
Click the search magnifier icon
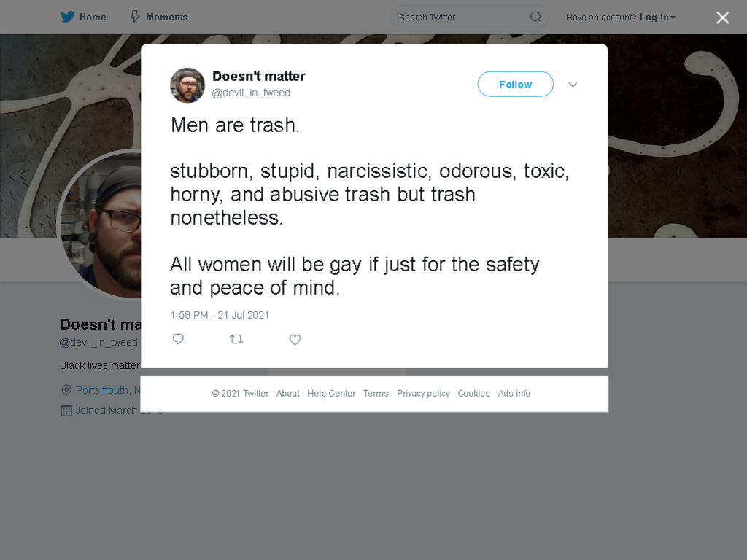click(536, 17)
